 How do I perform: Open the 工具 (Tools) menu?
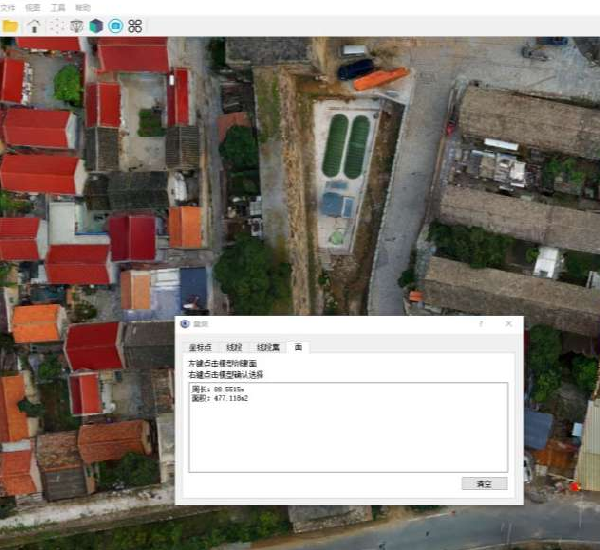58,7
